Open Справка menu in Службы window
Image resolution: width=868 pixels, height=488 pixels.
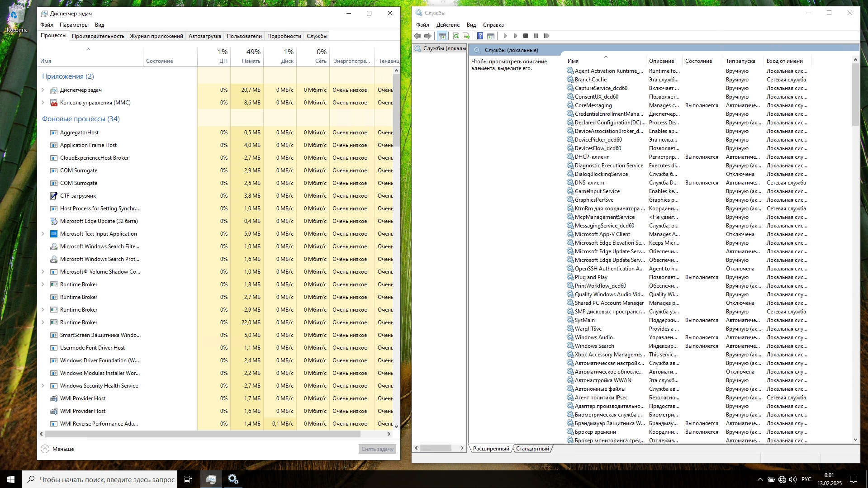tap(493, 25)
